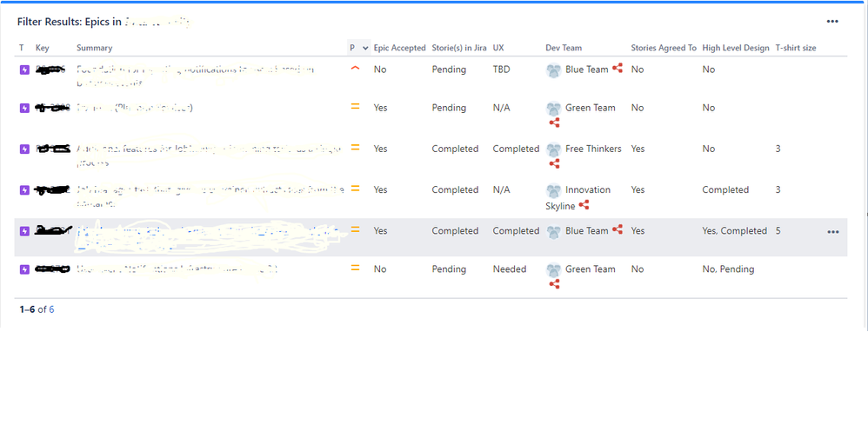Sort by the Summary column header
The width and height of the screenshot is (868, 431).
click(x=94, y=48)
